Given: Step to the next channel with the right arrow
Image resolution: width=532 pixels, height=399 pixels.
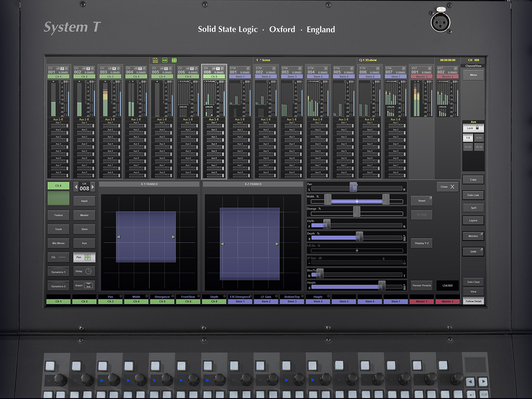Looking at the screenshot, I should click(x=93, y=187).
